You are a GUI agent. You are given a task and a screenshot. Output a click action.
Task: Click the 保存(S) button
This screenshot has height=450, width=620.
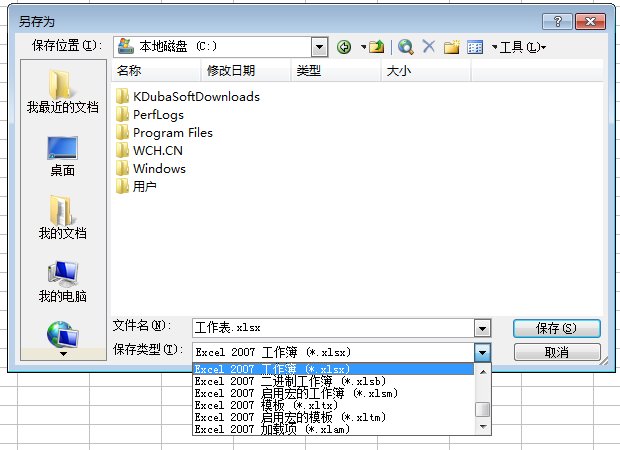point(557,328)
